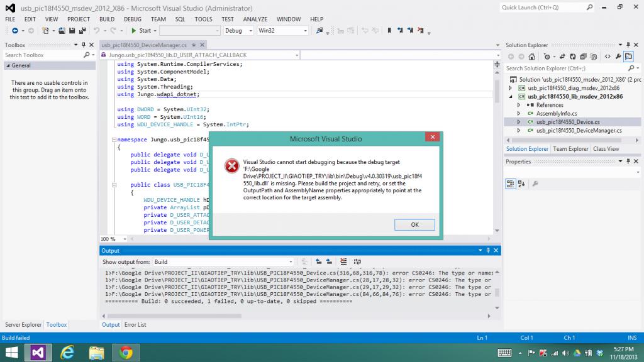Toggle Categorized view in Properties panel
Viewport: 644px width, 362px height.
(512, 184)
